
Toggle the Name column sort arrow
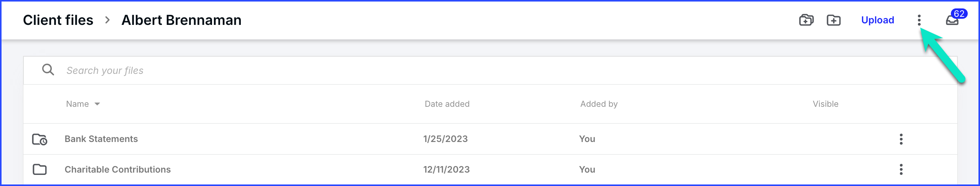tap(97, 104)
